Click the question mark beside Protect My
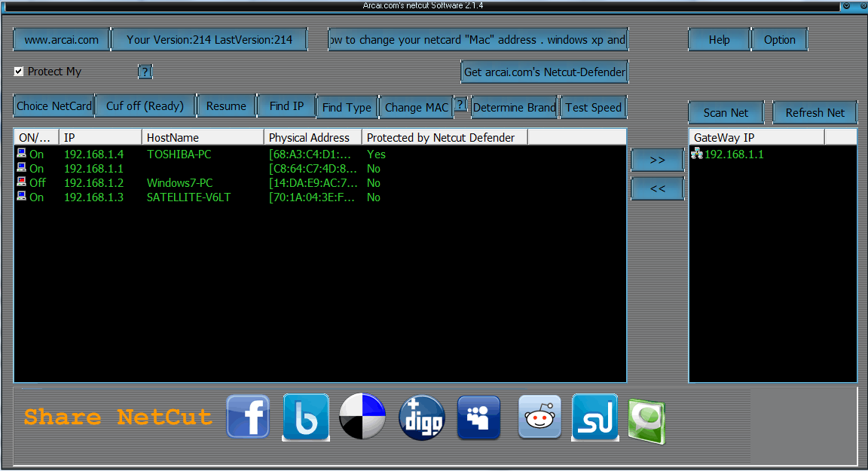The height and width of the screenshot is (471, 868). point(145,72)
